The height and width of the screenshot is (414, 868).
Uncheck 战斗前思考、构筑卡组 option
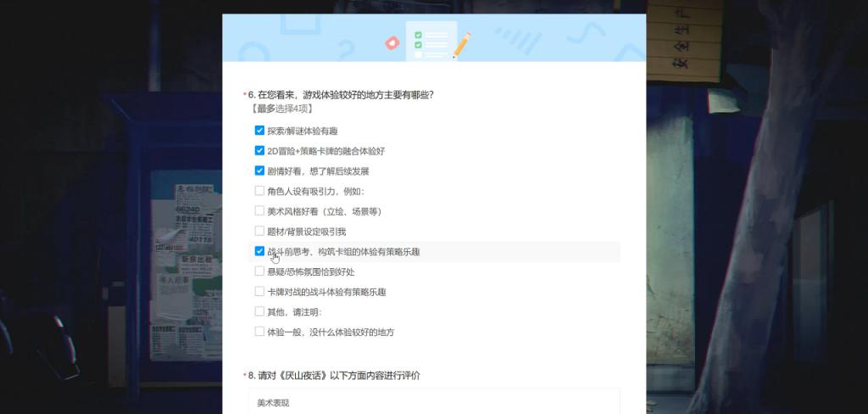tap(259, 251)
